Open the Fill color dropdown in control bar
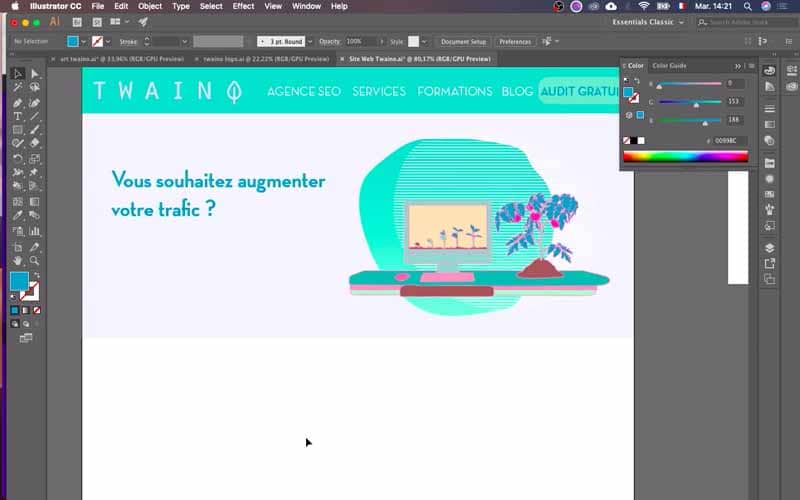800x500 pixels. pos(84,41)
